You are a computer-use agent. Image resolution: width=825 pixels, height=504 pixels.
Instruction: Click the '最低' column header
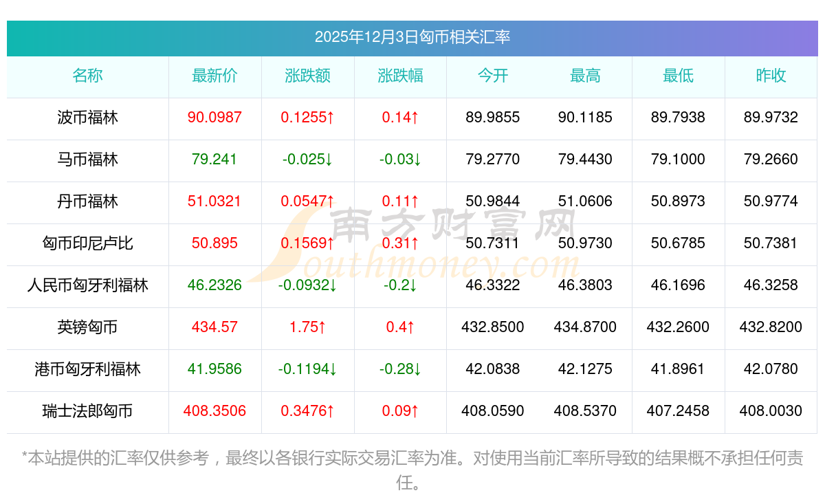[679, 76]
